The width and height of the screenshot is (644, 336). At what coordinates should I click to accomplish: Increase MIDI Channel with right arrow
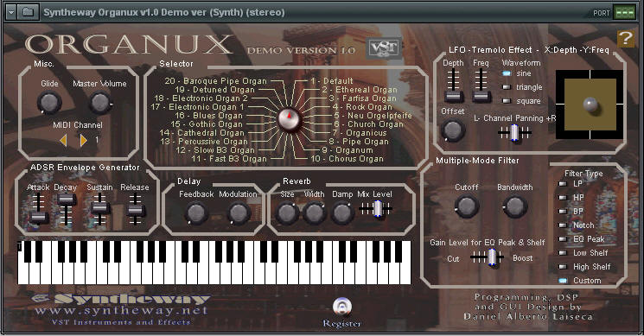coord(83,140)
